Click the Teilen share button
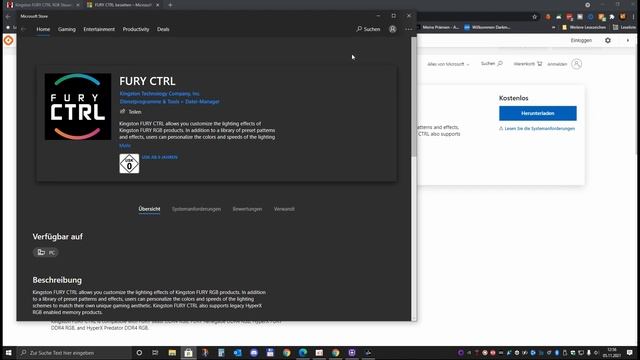Image resolution: width=640 pixels, height=360 pixels. coord(131,111)
